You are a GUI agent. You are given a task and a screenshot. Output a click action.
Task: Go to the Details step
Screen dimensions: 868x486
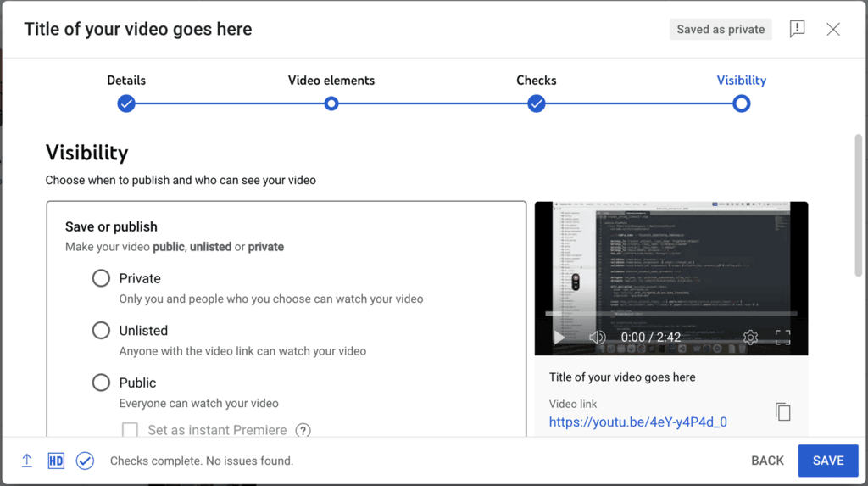coord(126,103)
